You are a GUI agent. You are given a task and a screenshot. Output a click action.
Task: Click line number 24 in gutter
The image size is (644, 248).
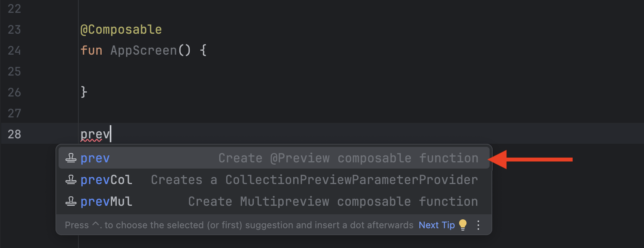coord(14,50)
